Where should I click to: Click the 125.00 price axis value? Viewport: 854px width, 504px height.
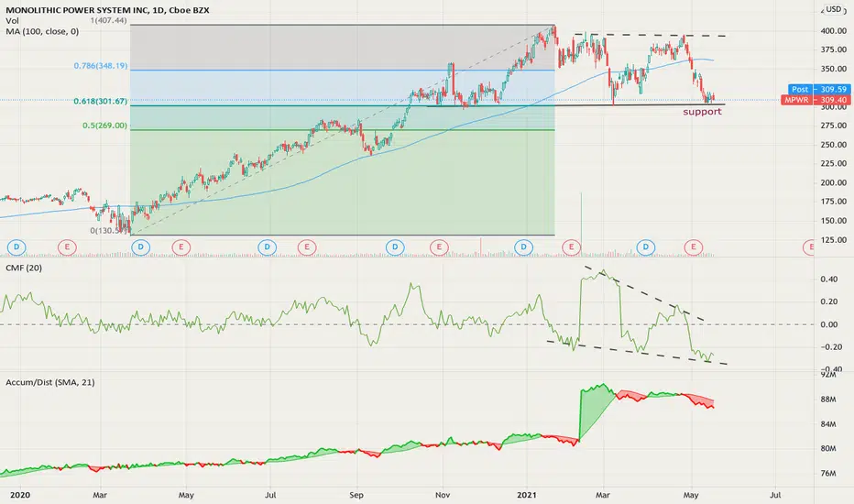[x=833, y=240]
